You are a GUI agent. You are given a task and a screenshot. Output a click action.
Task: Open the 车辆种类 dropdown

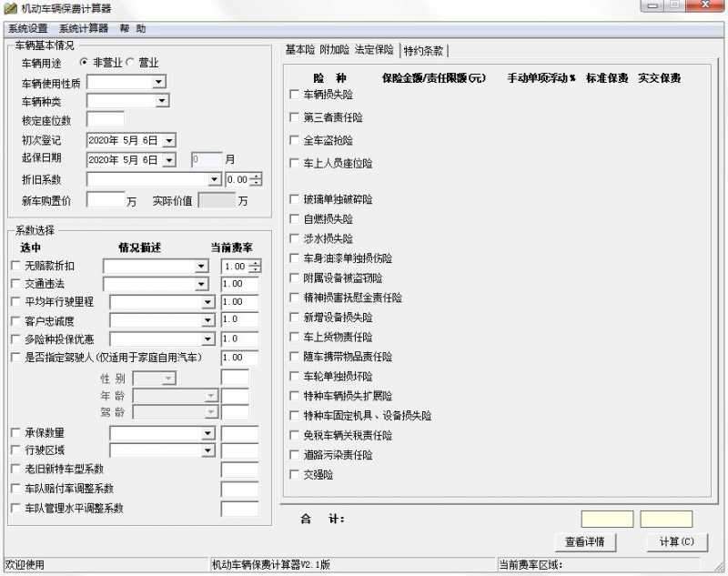pos(160,100)
